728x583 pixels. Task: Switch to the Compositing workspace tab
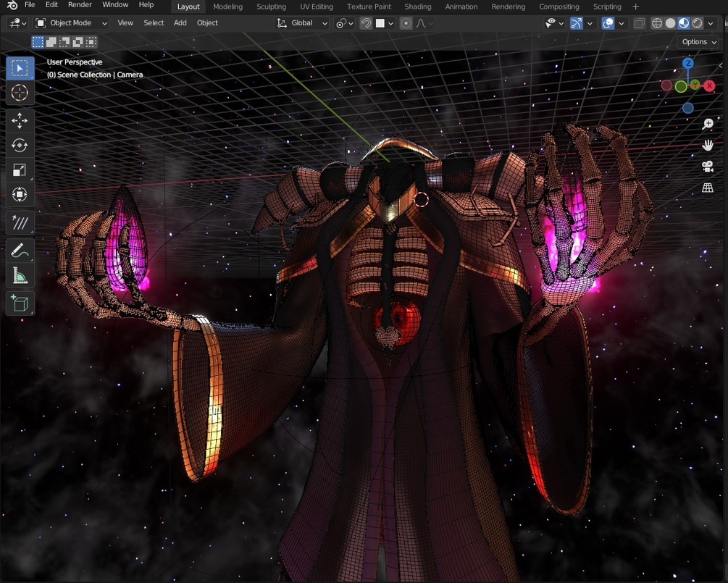pos(559,7)
